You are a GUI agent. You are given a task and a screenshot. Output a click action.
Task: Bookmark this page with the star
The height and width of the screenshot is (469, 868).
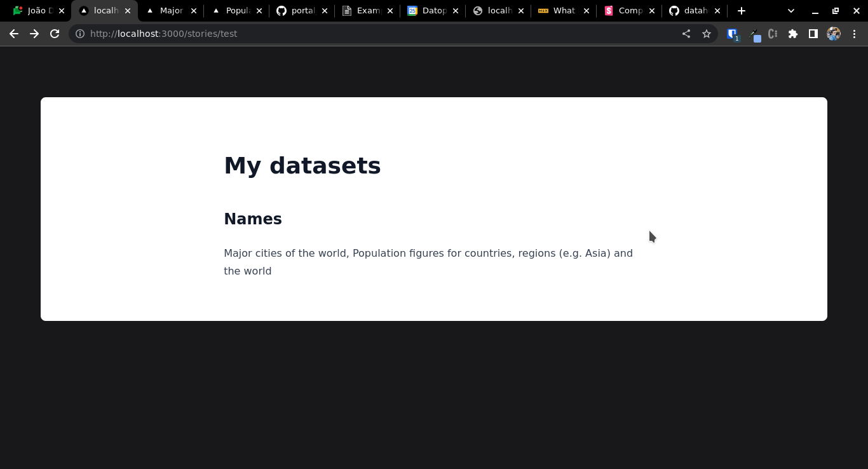pyautogui.click(x=707, y=34)
